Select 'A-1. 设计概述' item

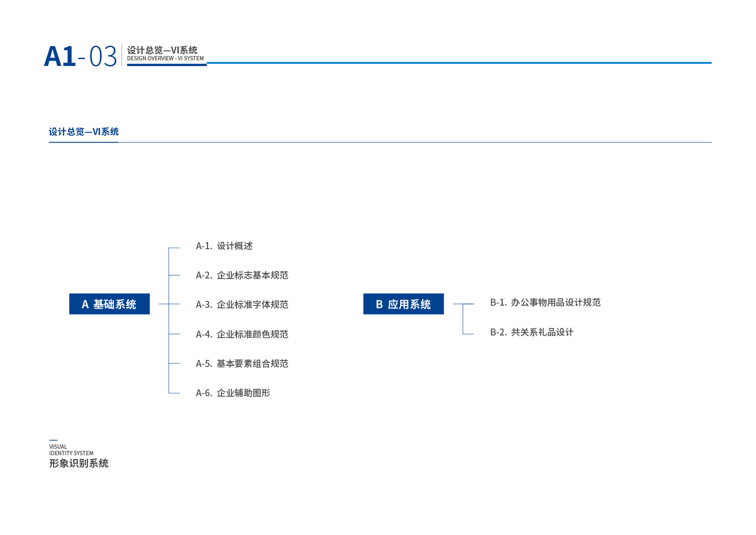(x=224, y=246)
